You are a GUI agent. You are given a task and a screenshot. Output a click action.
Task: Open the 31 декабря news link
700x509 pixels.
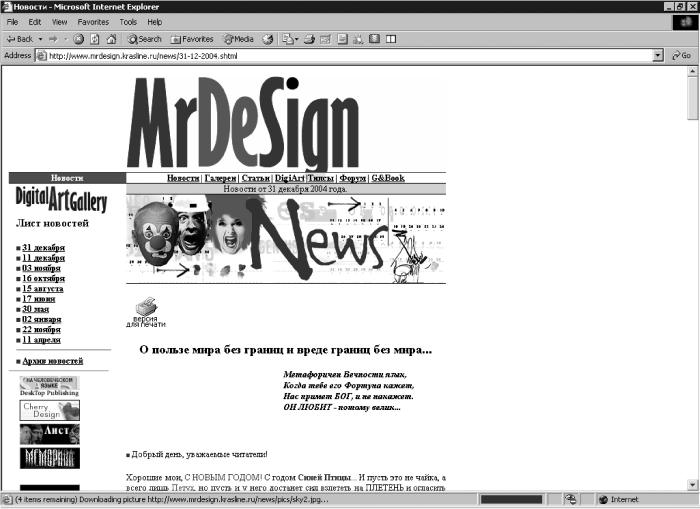(43, 247)
